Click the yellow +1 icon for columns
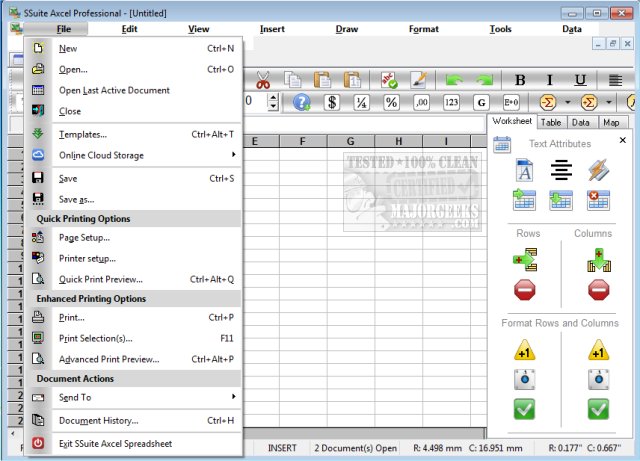The width and height of the screenshot is (640, 461). [x=599, y=350]
